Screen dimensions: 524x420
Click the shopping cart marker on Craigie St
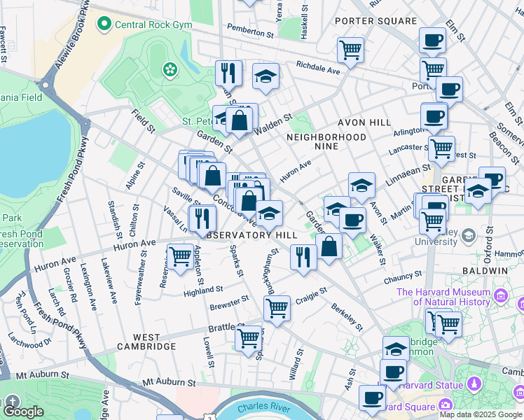point(277,308)
